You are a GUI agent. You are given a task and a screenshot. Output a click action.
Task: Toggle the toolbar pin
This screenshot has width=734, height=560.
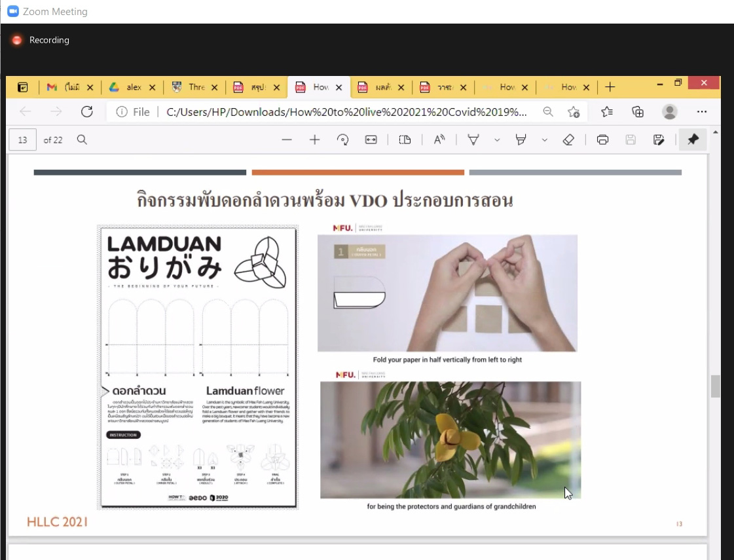[693, 140]
